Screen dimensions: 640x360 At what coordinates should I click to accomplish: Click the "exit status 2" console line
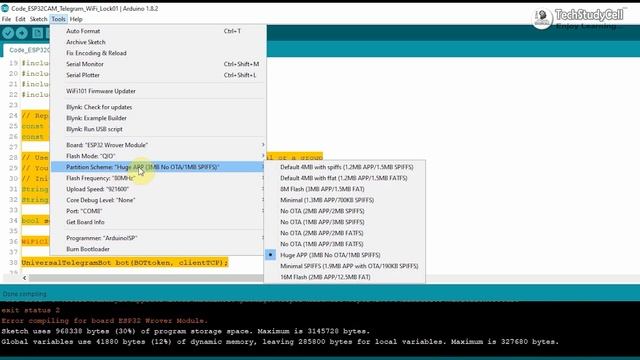[31, 310]
